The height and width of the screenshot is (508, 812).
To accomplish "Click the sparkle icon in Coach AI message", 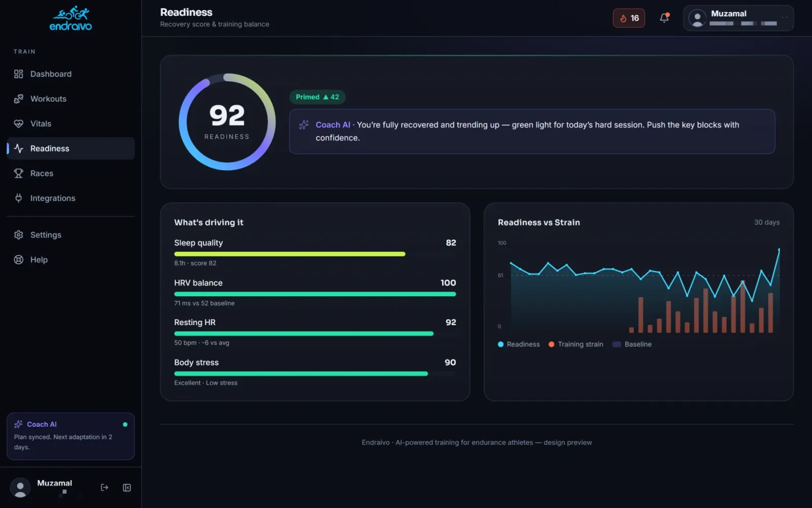I will click(304, 125).
